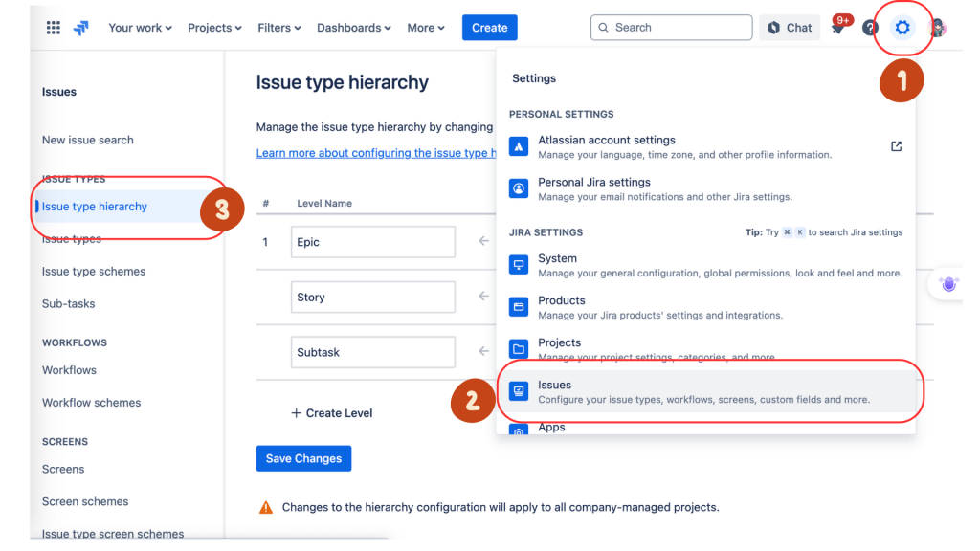Screen dimensions: 980x551
Task: Click the purple assistant floating icon
Action: (x=948, y=284)
